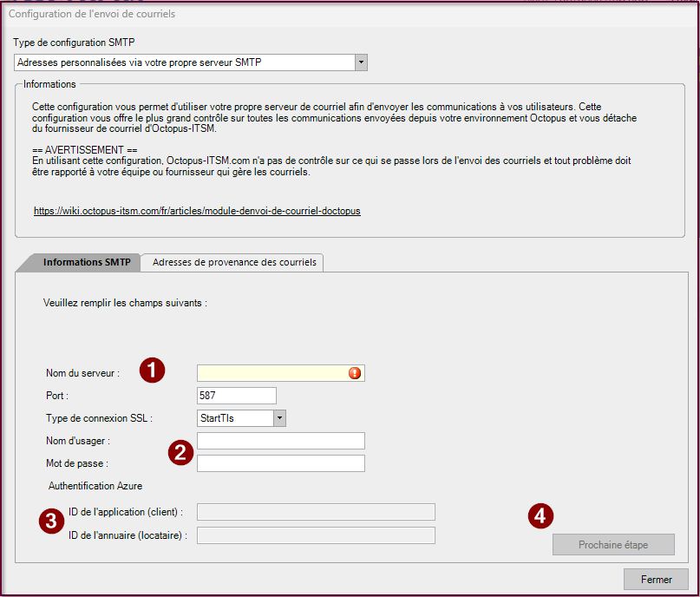Focus the Nom du serveur input field
Image resolution: width=700 pixels, height=597 pixels.
point(271,373)
